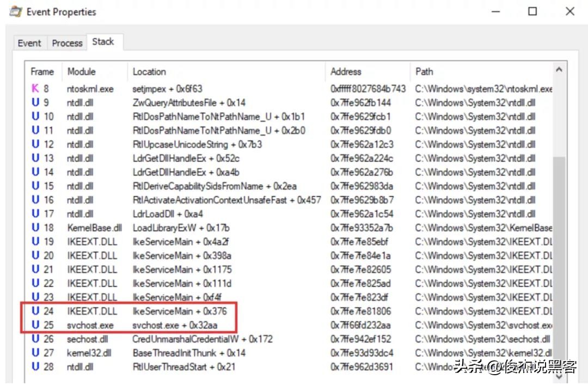Sort by Frame column header
The image size is (588, 385).
coord(42,72)
